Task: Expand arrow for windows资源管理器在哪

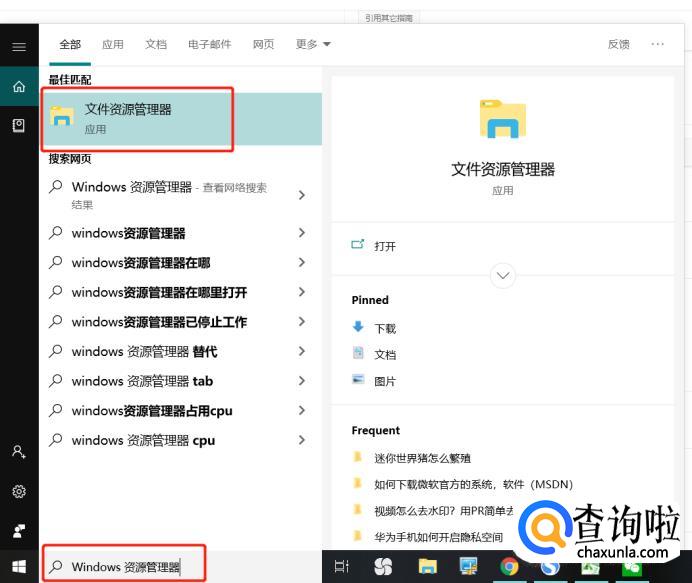Action: (302, 263)
